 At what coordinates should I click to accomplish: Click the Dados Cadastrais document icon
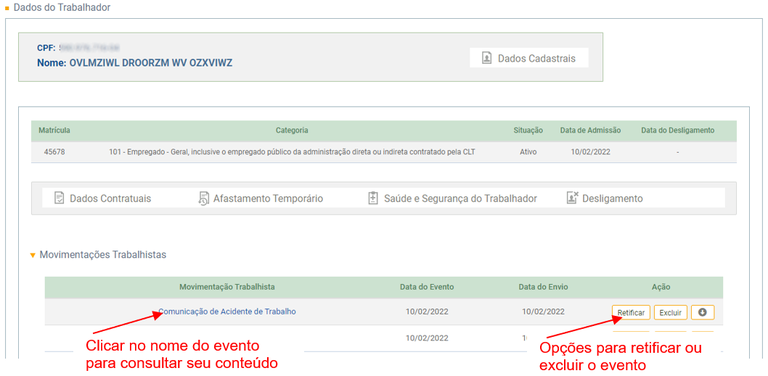(486, 58)
